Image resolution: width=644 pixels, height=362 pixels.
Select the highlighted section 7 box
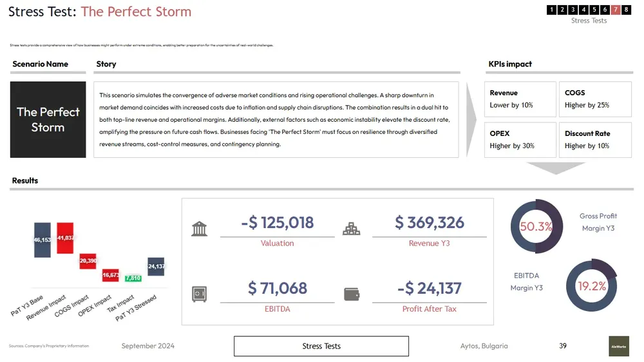click(x=616, y=10)
